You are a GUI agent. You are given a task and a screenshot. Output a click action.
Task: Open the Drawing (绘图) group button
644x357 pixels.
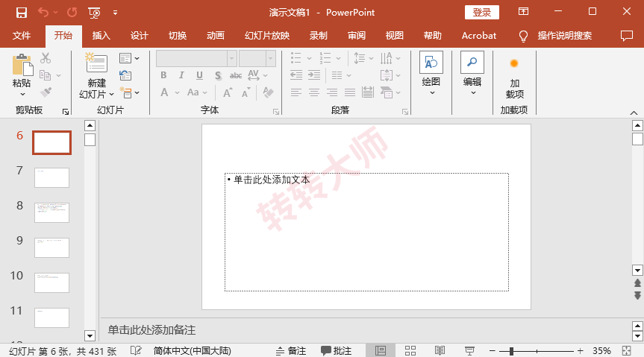click(x=431, y=74)
